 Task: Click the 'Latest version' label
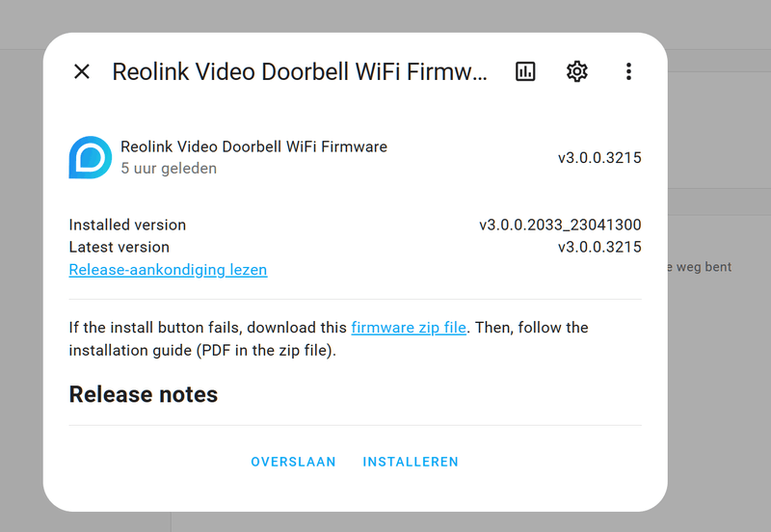[x=119, y=247]
